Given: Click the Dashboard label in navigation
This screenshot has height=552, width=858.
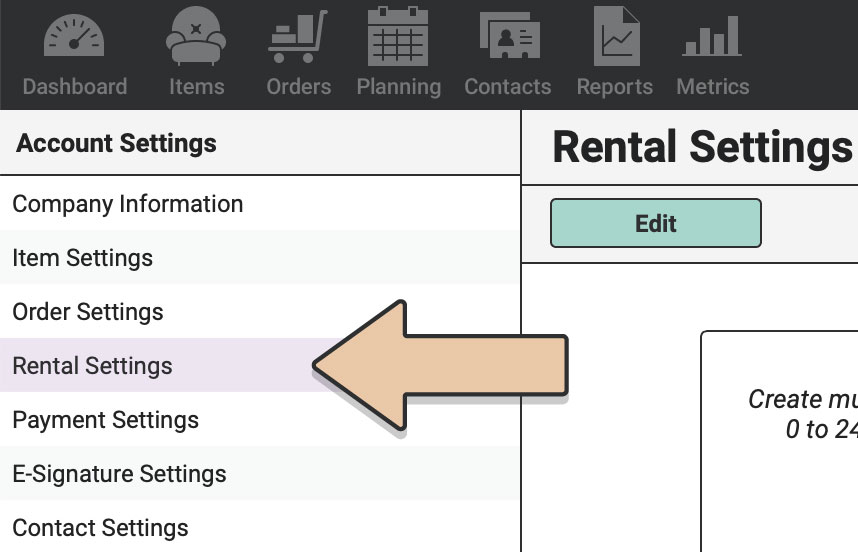Looking at the screenshot, I should (75, 86).
